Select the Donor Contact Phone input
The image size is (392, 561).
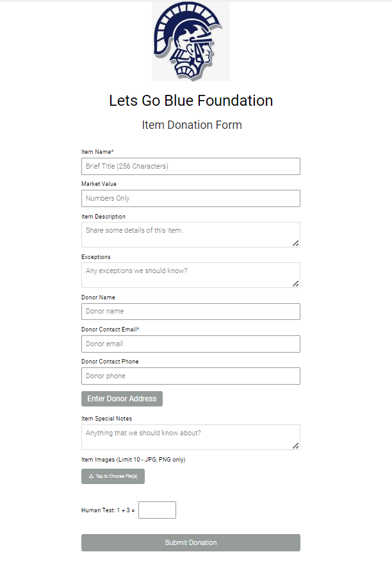pos(190,376)
